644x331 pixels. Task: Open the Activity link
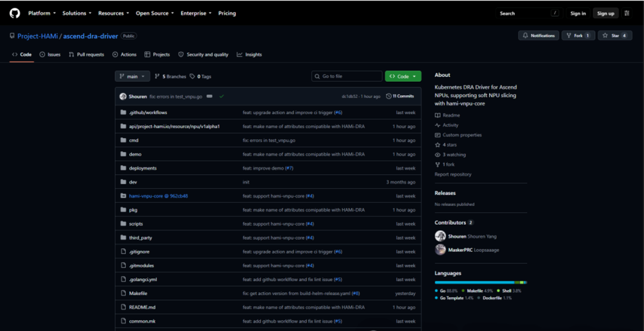point(447,125)
